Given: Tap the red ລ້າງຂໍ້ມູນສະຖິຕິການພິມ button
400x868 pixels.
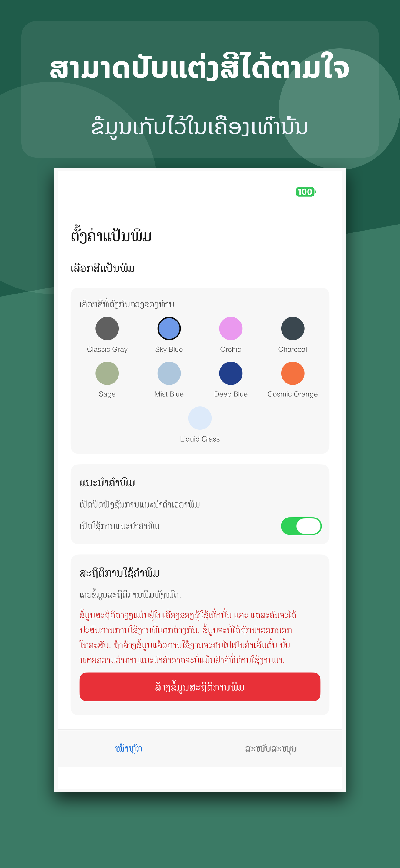Looking at the screenshot, I should click(200, 687).
